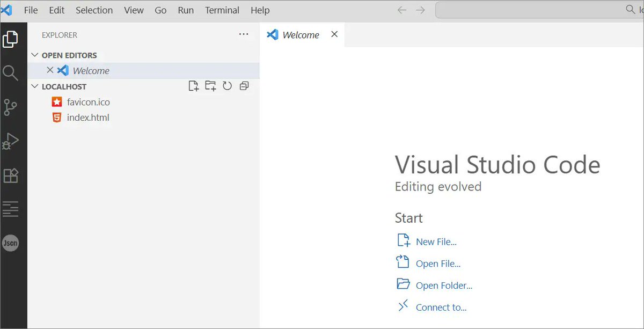The width and height of the screenshot is (644, 329).
Task: Open the Views and More Actions menu
Action: (244, 34)
